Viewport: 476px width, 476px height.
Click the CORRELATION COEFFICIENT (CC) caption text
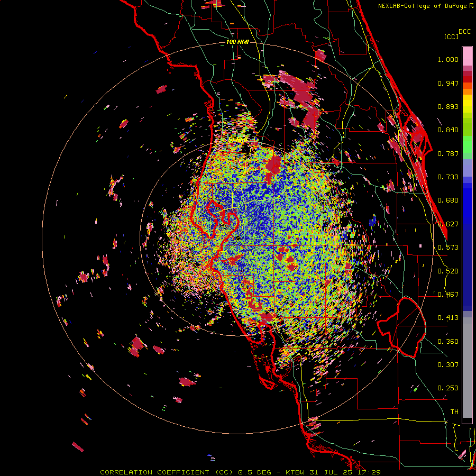tap(166, 472)
